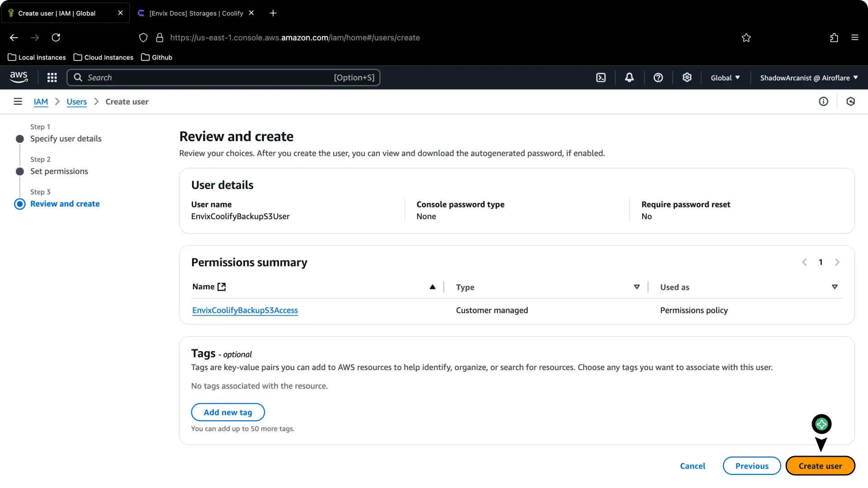Open the Github bookmarks folder
The image size is (868, 488).
pyautogui.click(x=156, y=57)
